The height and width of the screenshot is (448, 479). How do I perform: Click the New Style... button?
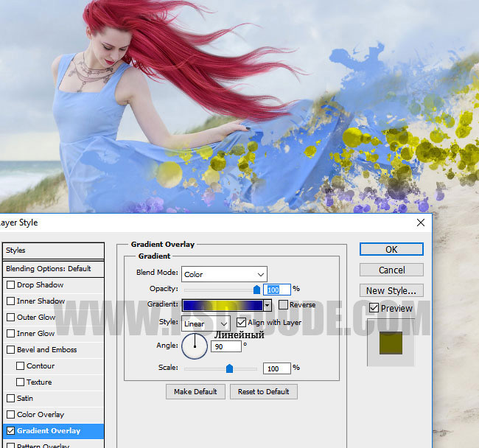click(x=391, y=290)
